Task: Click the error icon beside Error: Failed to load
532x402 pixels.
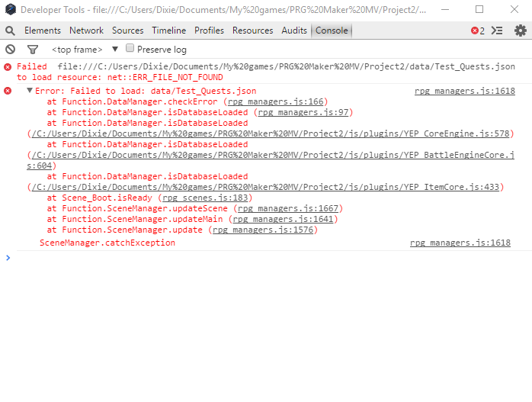Action: 8,91
